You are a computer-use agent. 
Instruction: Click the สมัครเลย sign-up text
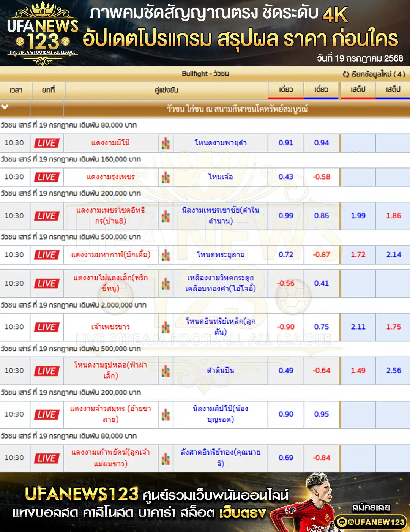(x=371, y=507)
